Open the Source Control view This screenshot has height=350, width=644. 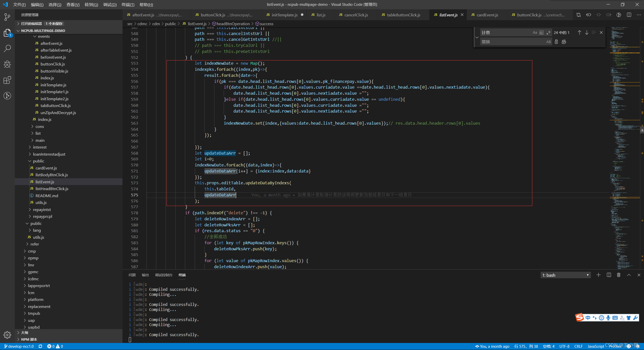tap(7, 17)
